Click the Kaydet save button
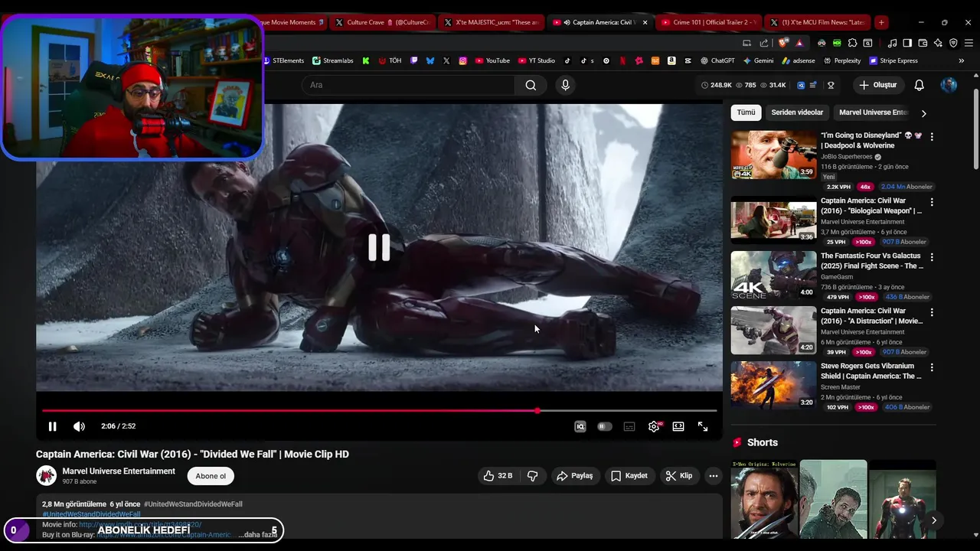The width and height of the screenshot is (980, 551). [629, 476]
